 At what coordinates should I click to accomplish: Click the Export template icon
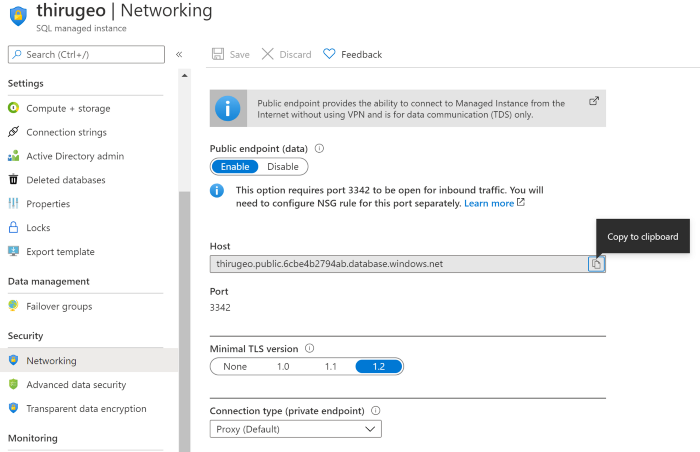[13, 251]
